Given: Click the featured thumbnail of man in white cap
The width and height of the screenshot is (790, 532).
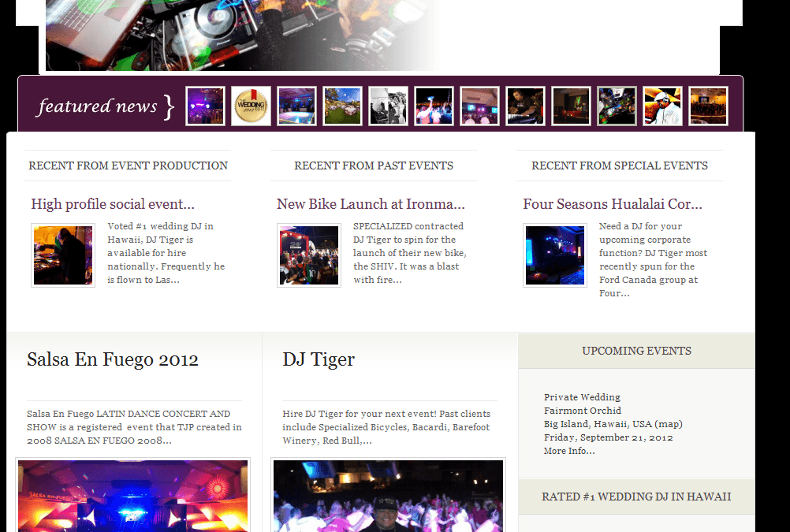Looking at the screenshot, I should click(x=662, y=106).
